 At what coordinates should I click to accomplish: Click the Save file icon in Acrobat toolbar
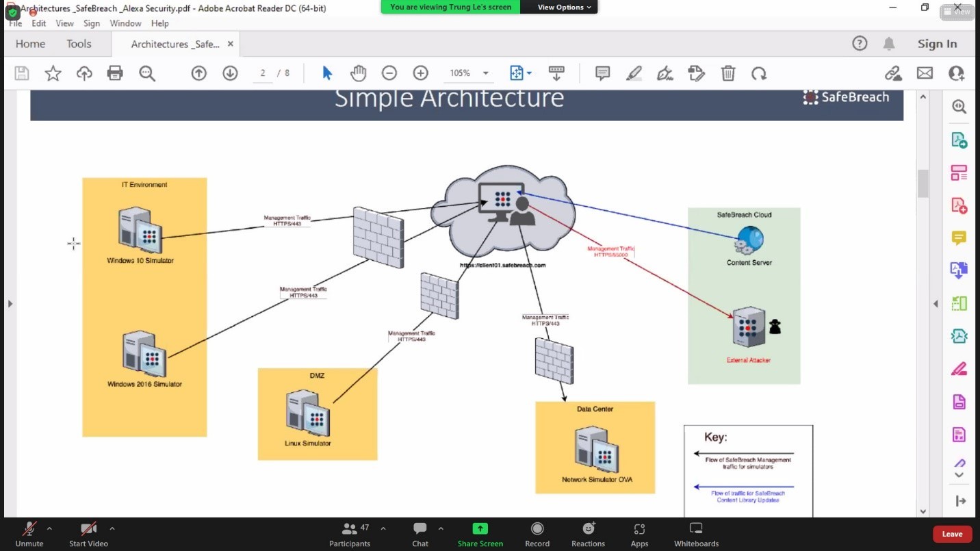point(22,73)
